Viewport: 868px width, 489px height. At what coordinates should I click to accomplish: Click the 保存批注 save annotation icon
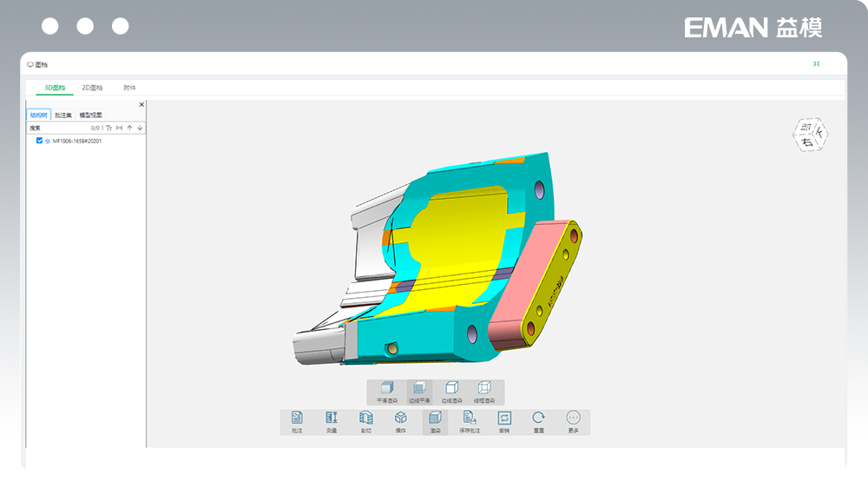coord(470,421)
